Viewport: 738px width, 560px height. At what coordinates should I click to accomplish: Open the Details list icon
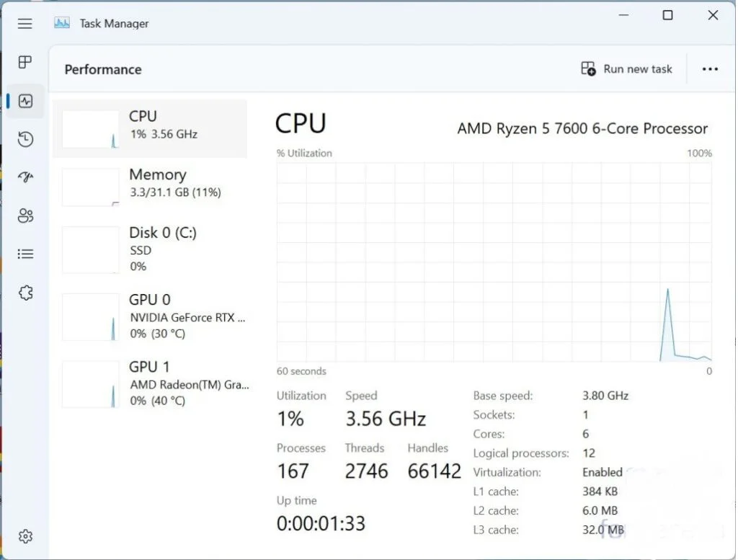pos(25,254)
